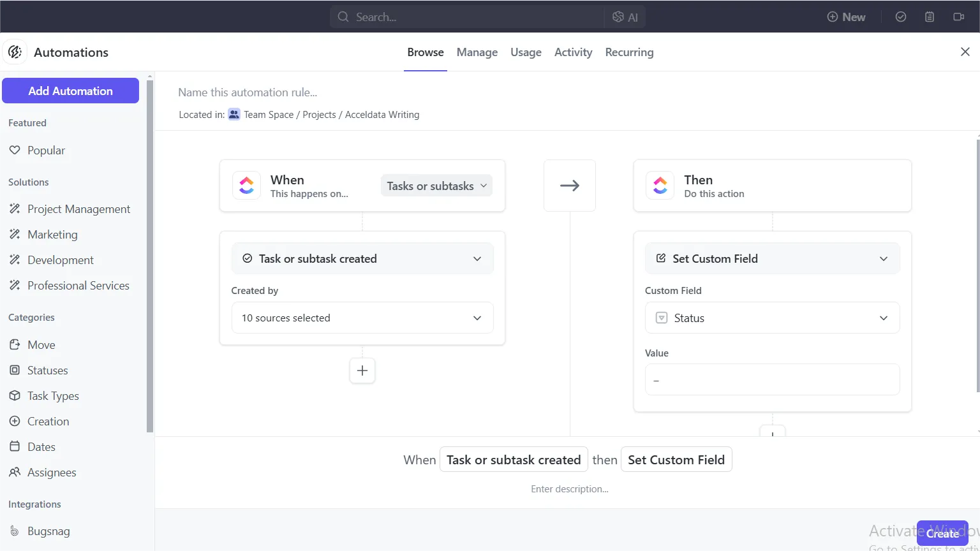Click the Dates calendar icon
The height and width of the screenshot is (551, 980).
[x=15, y=446]
